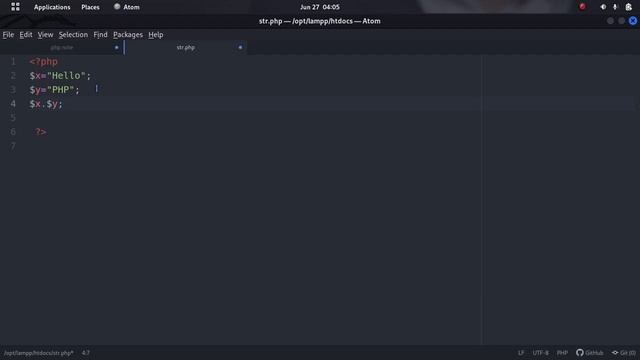640x360 pixels.
Task: Open the Applications menu in top bar
Action: (52, 7)
